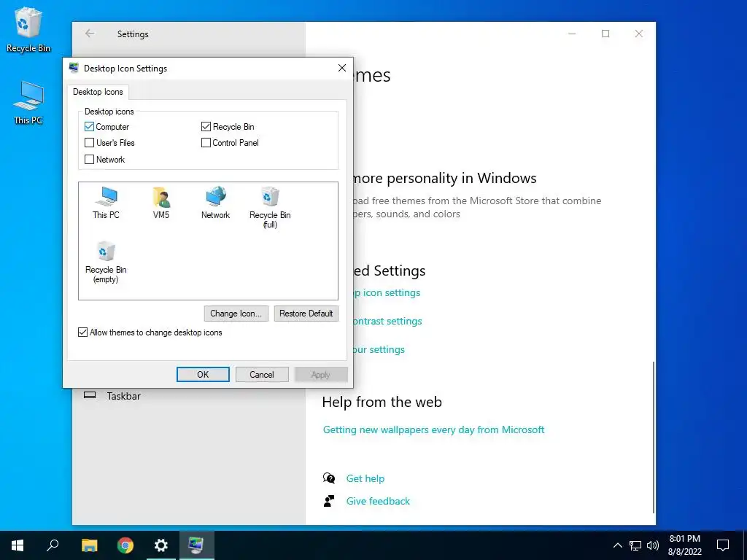Launch Google Chrome from the taskbar

click(125, 545)
